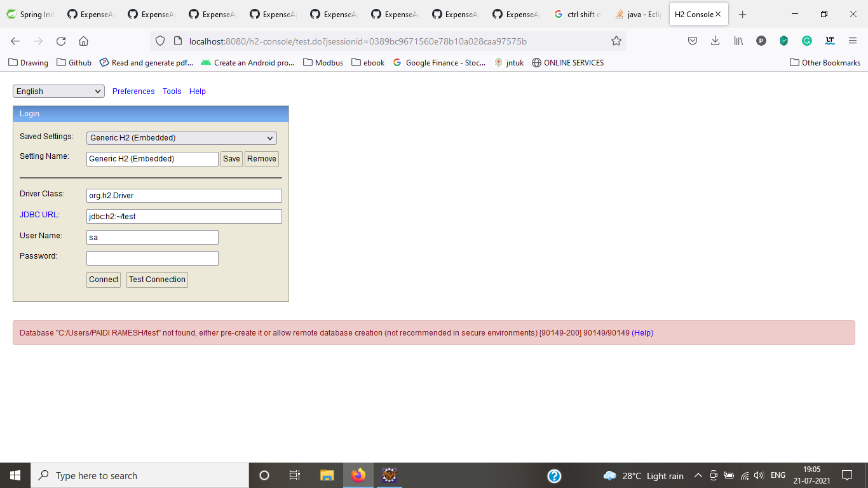Image resolution: width=868 pixels, height=488 pixels.
Task: Click the Firefox library icon
Action: [738, 40]
